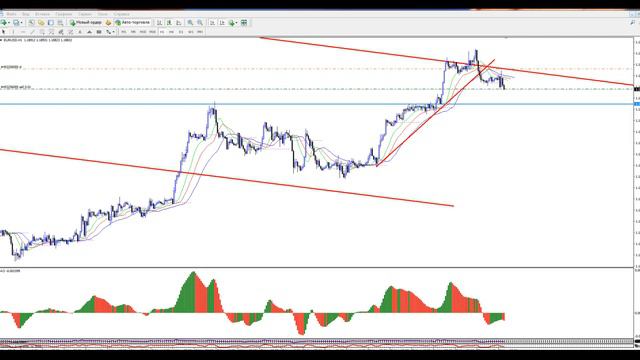Switch to the H4 timeframe
The width and height of the screenshot is (640, 360).
pyautogui.click(x=171, y=32)
